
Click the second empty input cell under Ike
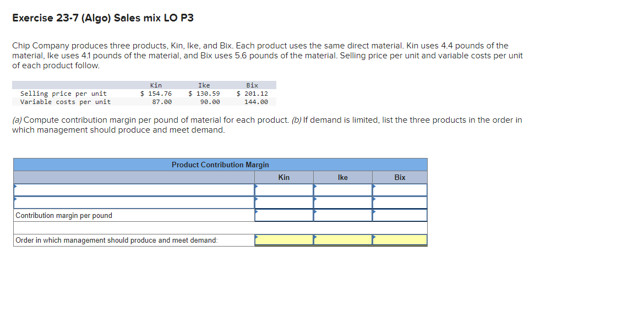(344, 203)
